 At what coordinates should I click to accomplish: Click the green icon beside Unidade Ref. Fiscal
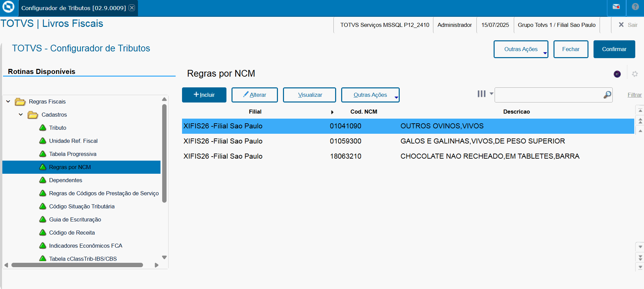click(43, 141)
